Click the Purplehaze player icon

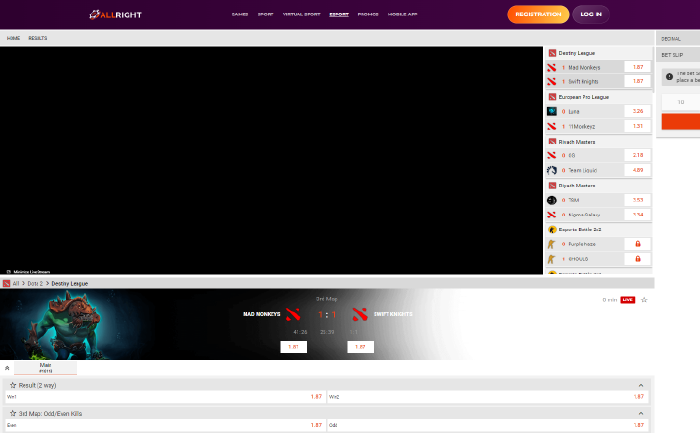coord(552,244)
